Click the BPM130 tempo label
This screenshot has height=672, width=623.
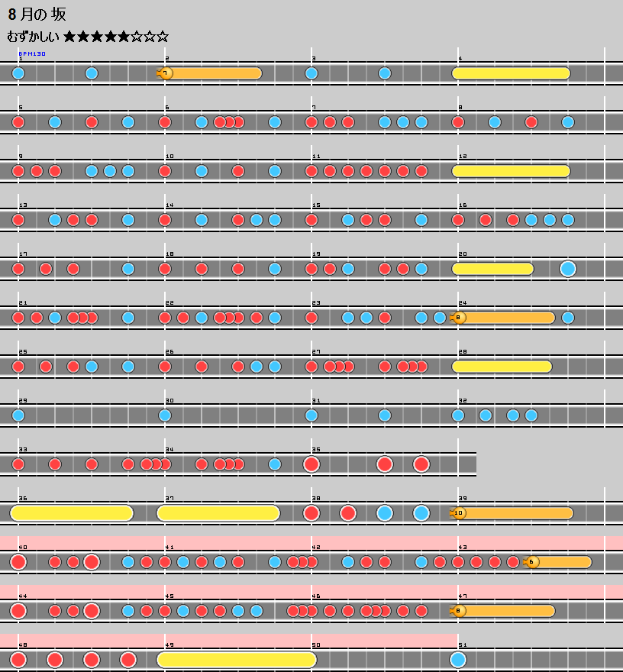point(32,54)
